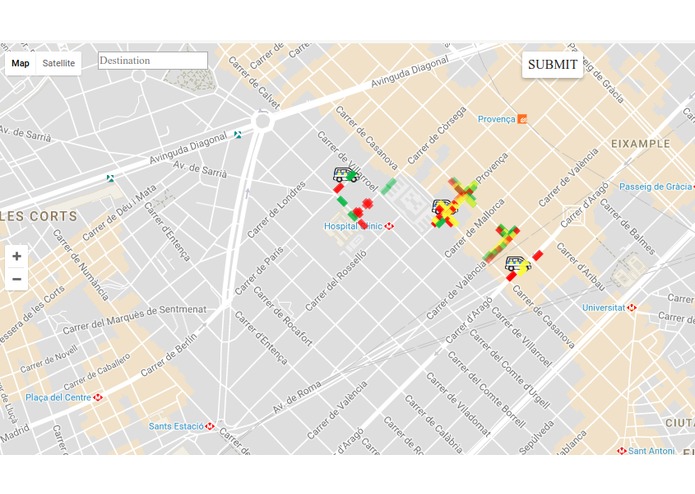Click the Carrer de Rocafort street label
The height and width of the screenshot is (494, 695).
pyautogui.click(x=283, y=316)
